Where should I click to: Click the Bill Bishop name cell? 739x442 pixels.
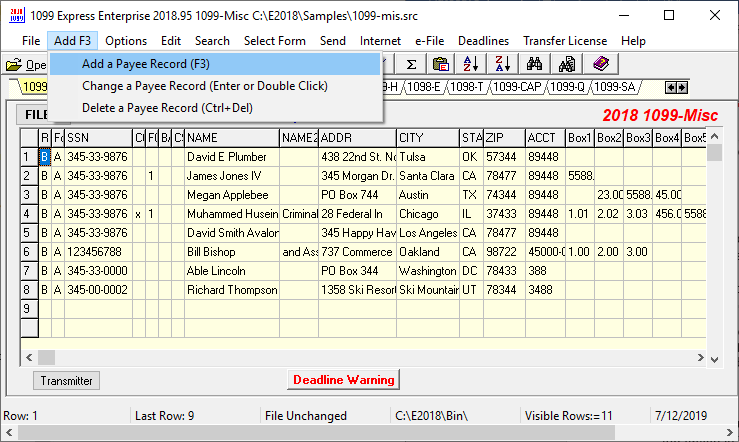pos(232,252)
